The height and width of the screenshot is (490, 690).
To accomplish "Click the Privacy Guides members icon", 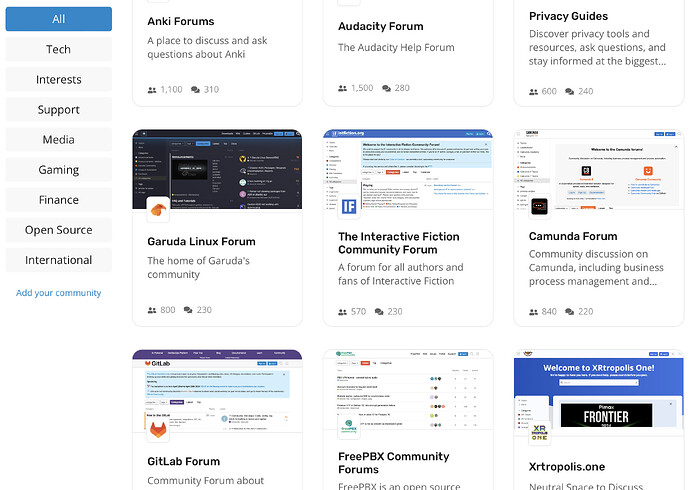I will [533, 92].
